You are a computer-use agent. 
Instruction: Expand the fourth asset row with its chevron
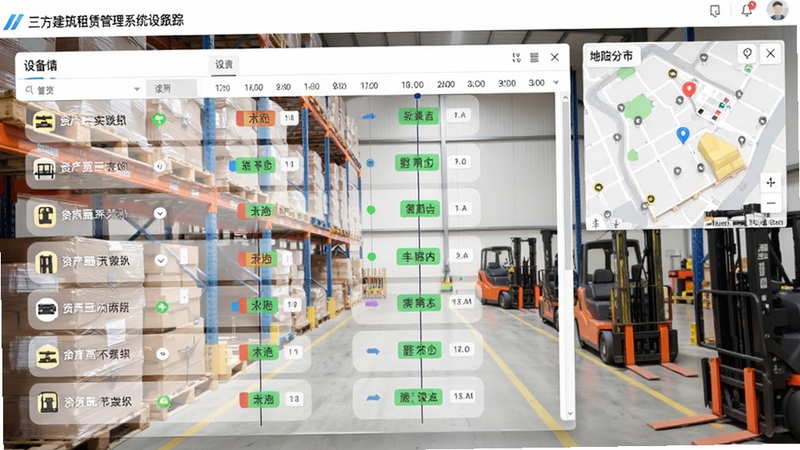tap(161, 261)
